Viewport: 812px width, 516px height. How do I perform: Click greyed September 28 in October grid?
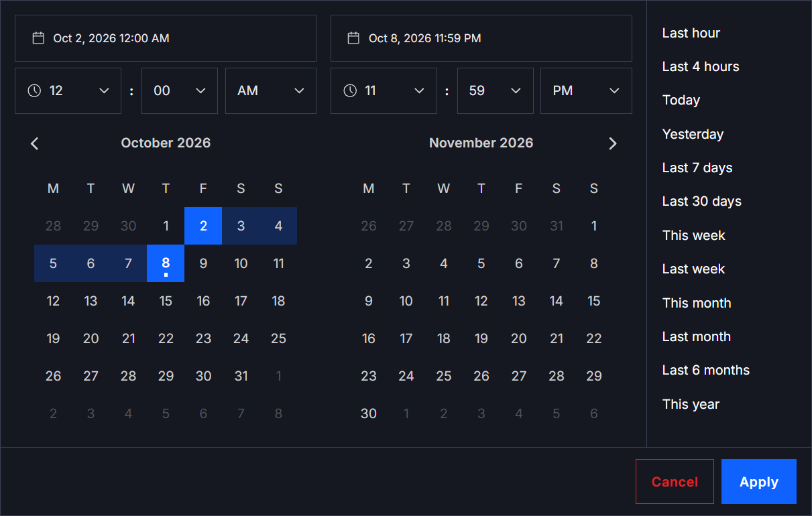[x=53, y=226]
